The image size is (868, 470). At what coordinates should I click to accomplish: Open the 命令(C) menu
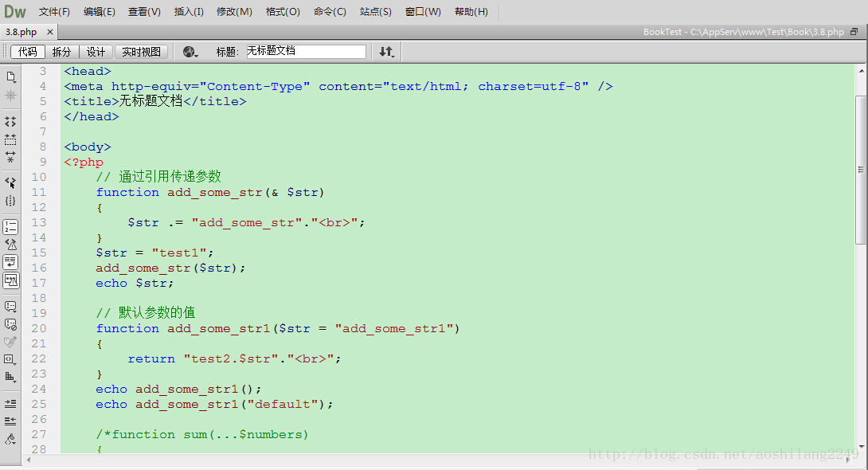[x=330, y=12]
